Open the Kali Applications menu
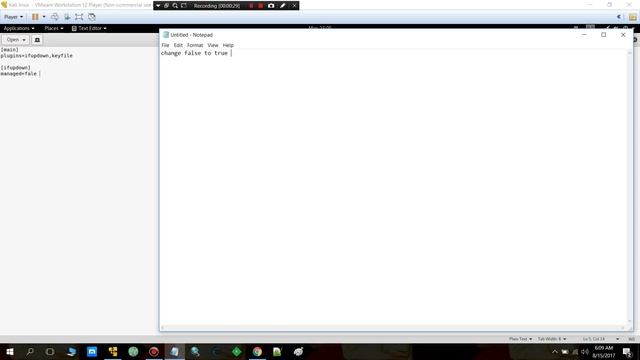 [x=19, y=28]
